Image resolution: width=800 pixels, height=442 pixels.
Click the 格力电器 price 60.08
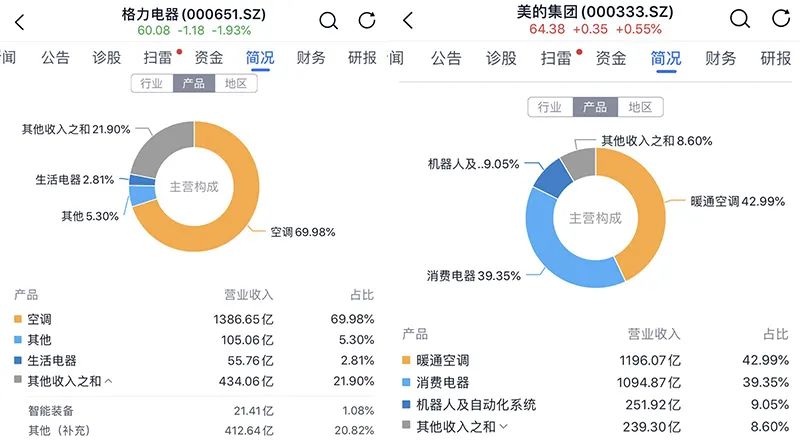tap(154, 31)
